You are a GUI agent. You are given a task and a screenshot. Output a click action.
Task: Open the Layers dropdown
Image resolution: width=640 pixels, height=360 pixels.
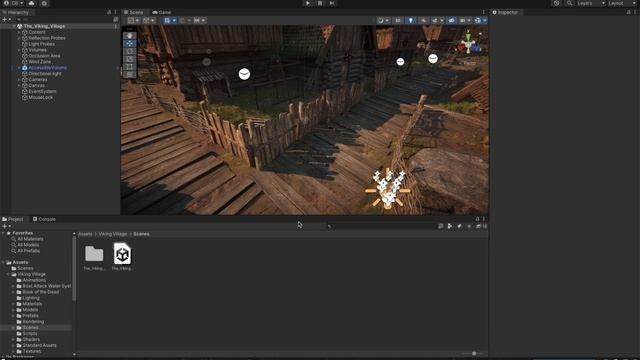point(591,3)
